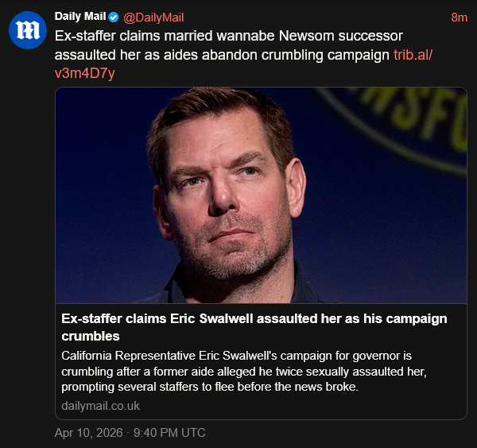Viewport: 477px width, 448px height.
Task: Open the article preview photo
Action: [x=261, y=195]
